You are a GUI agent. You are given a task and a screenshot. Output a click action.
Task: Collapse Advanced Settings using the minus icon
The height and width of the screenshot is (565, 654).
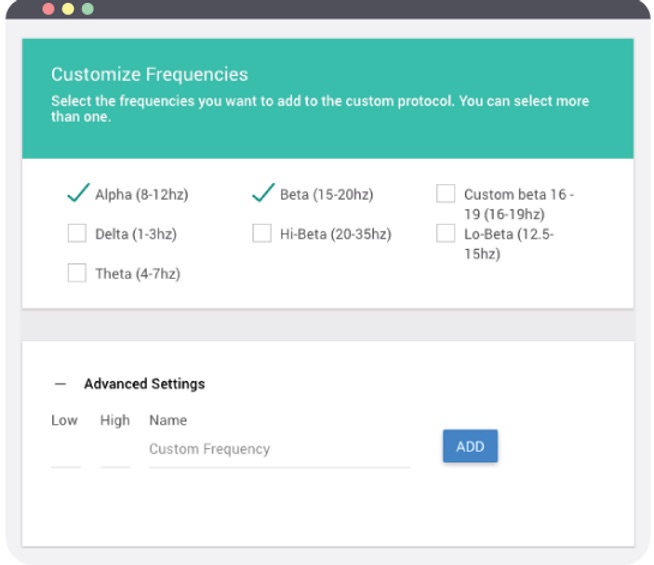tap(60, 384)
